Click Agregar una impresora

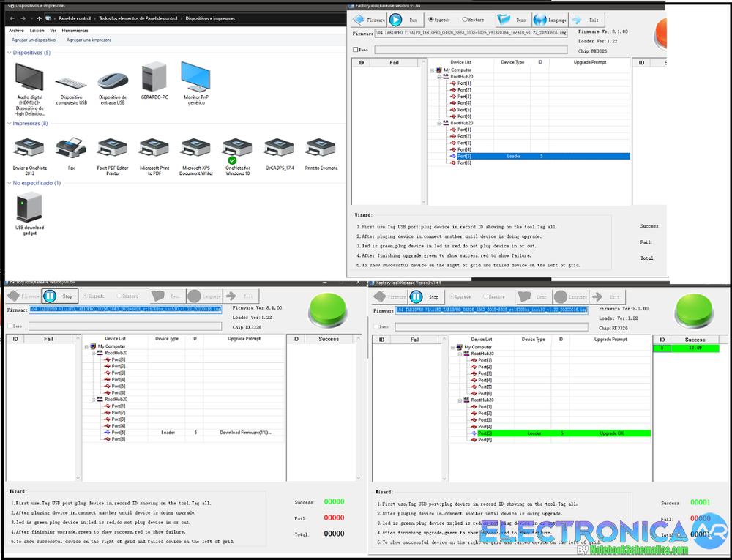pyautogui.click(x=89, y=40)
